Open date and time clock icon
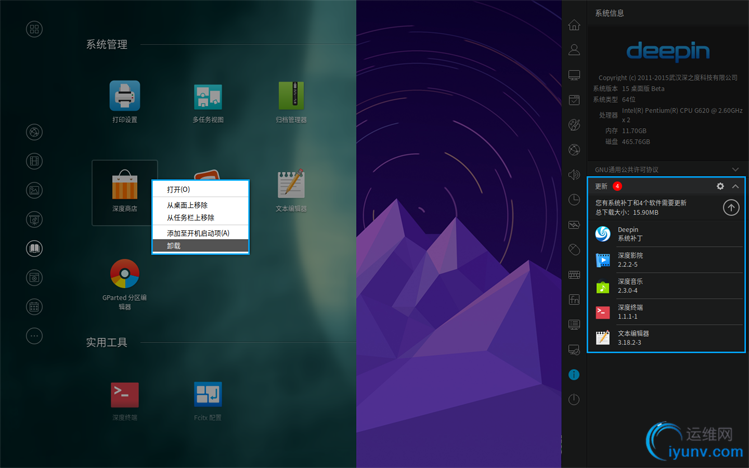The image size is (749, 468). coord(574,200)
